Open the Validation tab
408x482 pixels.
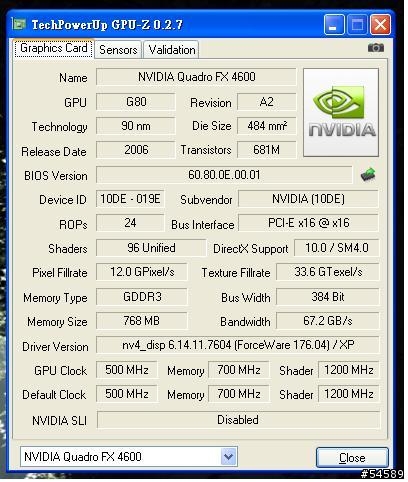point(172,50)
